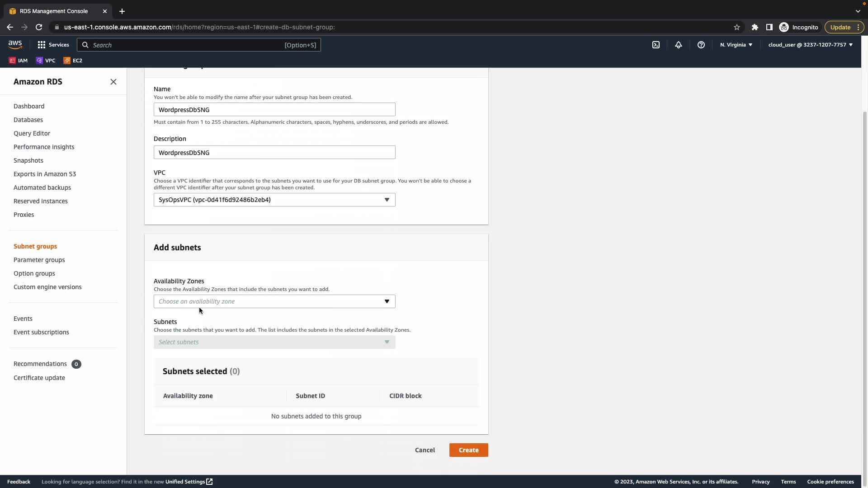The height and width of the screenshot is (488, 868).
Task: Click the orange Create button
Action: pyautogui.click(x=468, y=450)
